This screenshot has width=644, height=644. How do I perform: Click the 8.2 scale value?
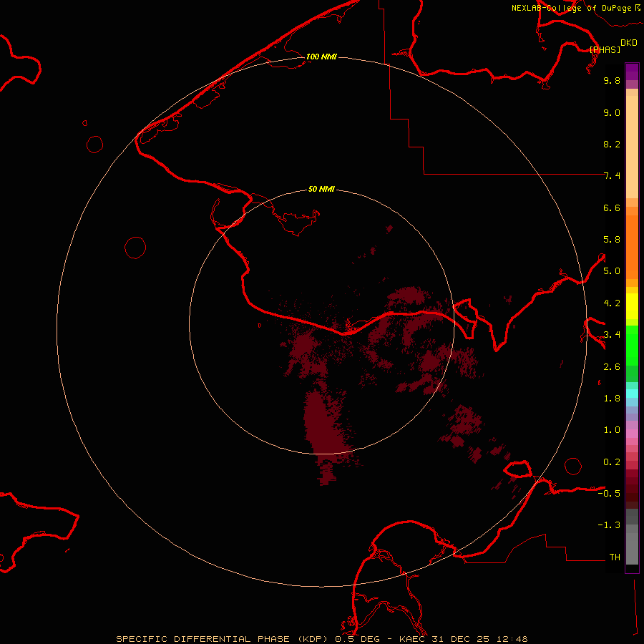[x=612, y=144]
